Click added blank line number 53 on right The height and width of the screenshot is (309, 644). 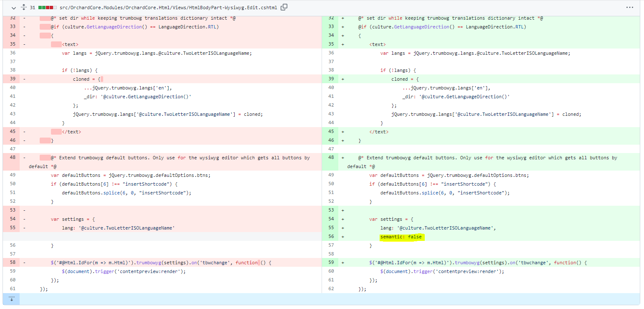click(x=332, y=210)
